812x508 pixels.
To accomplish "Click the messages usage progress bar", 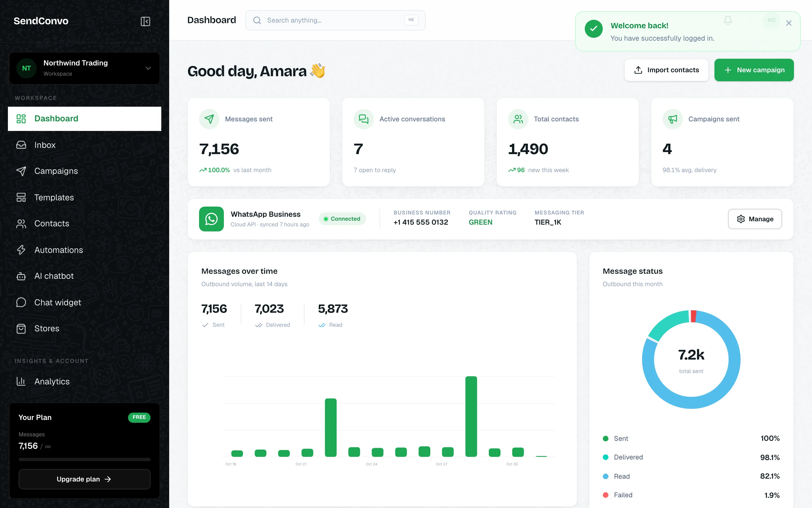I will (x=85, y=459).
